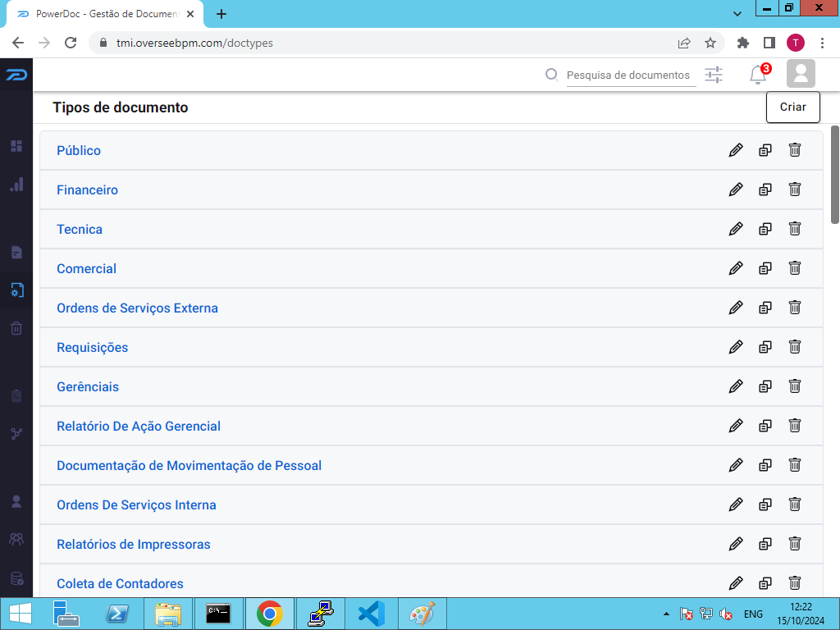Expand the Chrome tab search chevron
This screenshot has width=840, height=630.
(737, 14)
